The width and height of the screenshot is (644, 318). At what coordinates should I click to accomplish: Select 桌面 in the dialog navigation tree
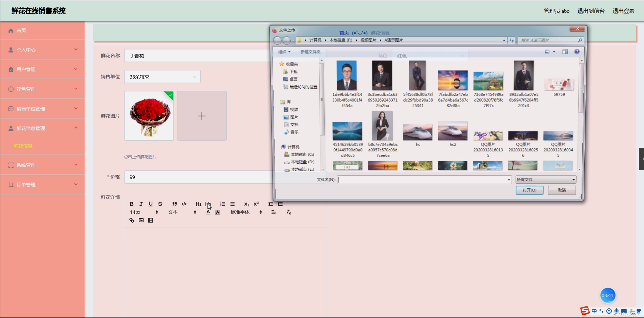click(290, 79)
